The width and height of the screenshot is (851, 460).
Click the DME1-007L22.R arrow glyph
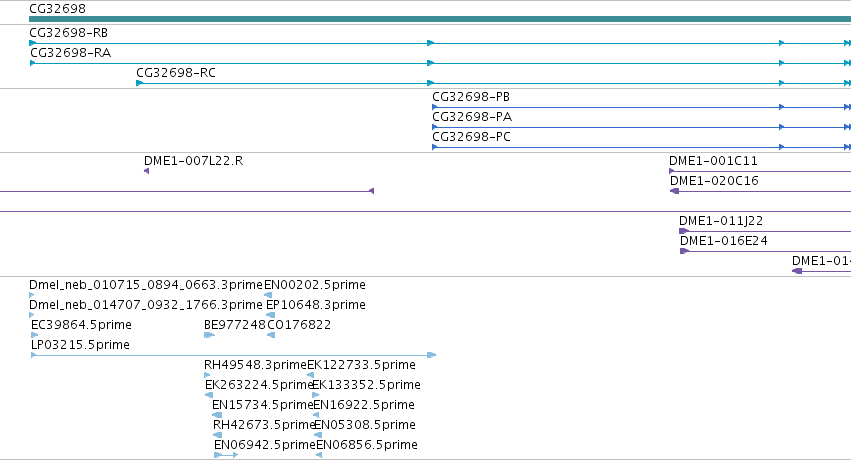(x=147, y=171)
